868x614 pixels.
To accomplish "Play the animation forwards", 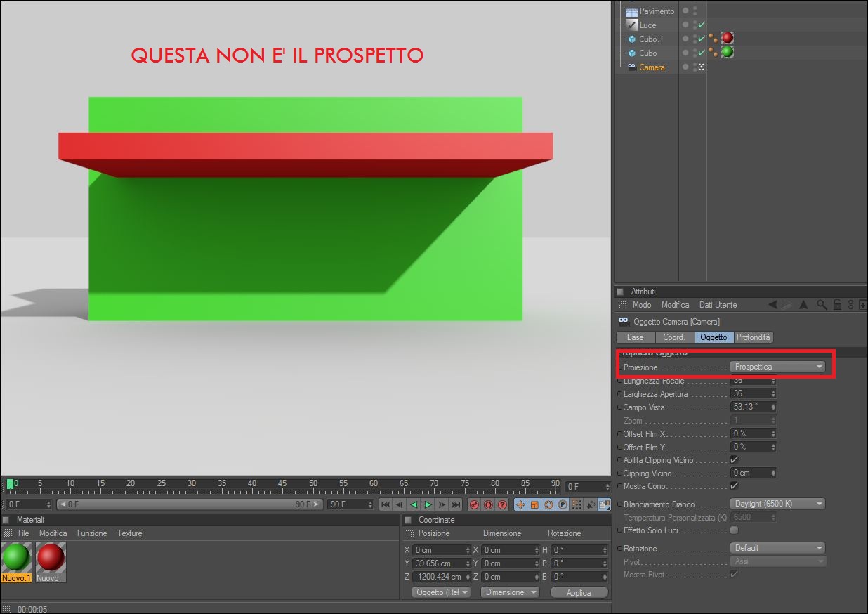I will pyautogui.click(x=428, y=504).
